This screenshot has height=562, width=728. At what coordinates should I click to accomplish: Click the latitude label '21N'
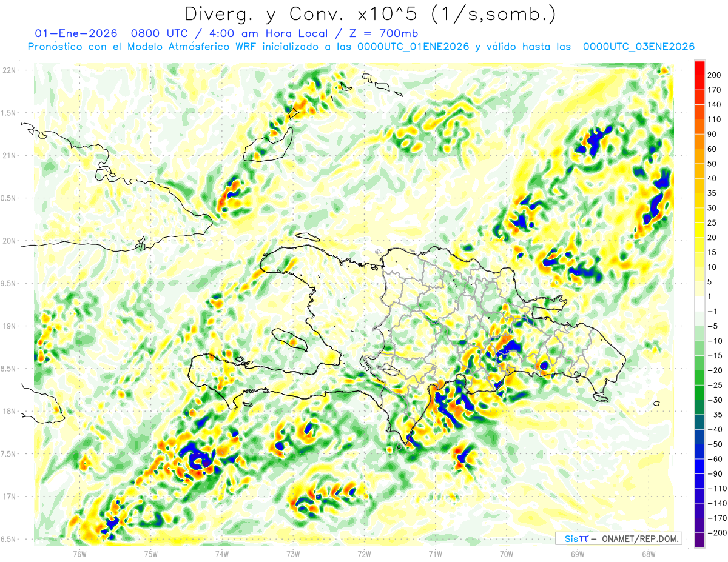[x=9, y=156]
